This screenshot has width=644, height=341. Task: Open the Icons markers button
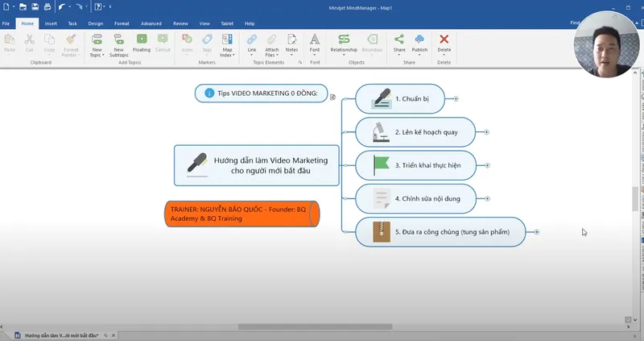tap(188, 44)
